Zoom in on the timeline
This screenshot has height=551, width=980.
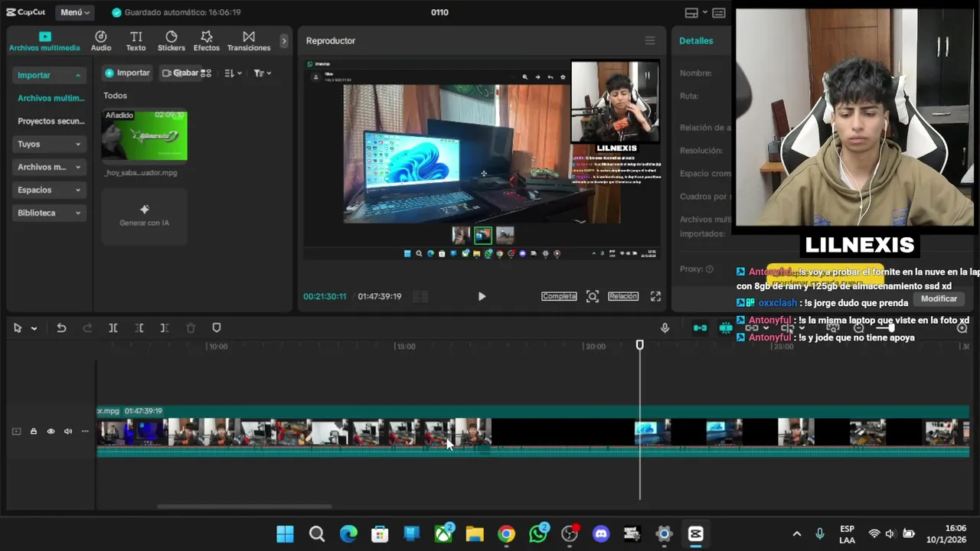pos(962,328)
